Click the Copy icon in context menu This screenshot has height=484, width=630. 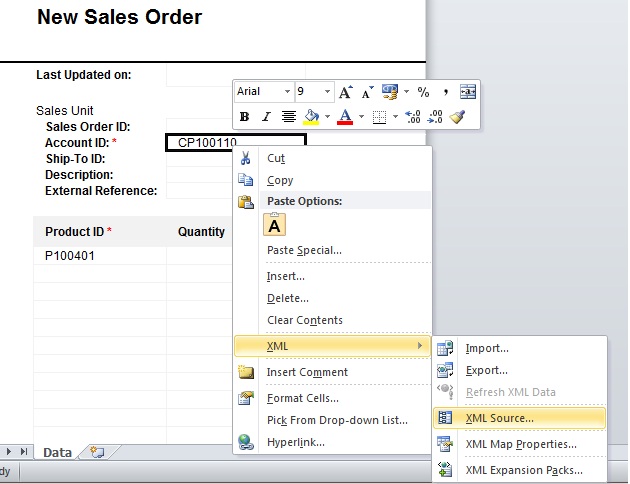(245, 180)
